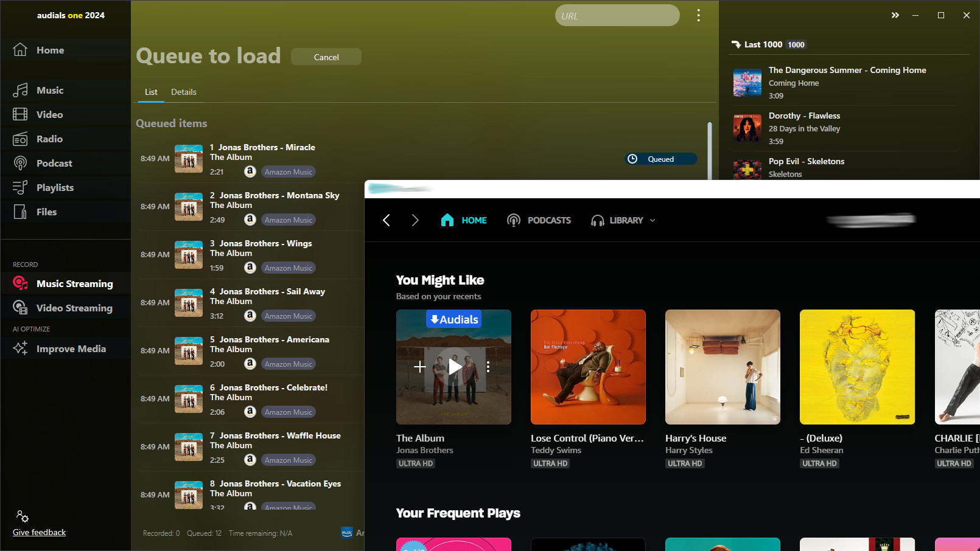Cancel the queue to load
The height and width of the screenshot is (551, 980).
[x=326, y=57]
